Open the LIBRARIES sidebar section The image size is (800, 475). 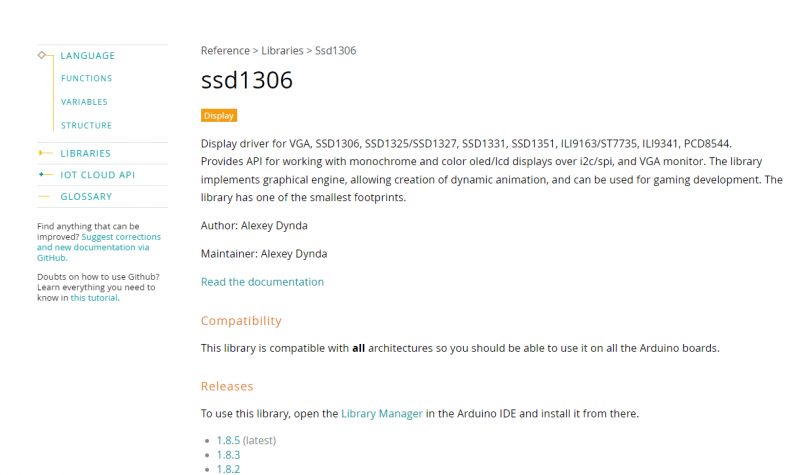click(x=85, y=153)
